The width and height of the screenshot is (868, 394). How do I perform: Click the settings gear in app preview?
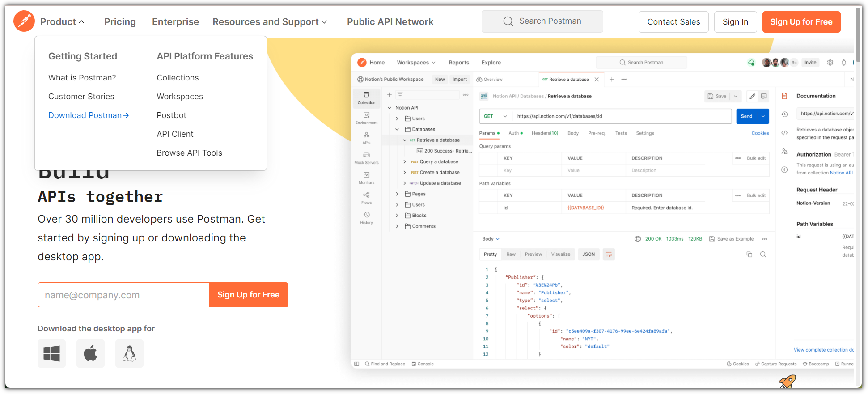click(x=830, y=63)
